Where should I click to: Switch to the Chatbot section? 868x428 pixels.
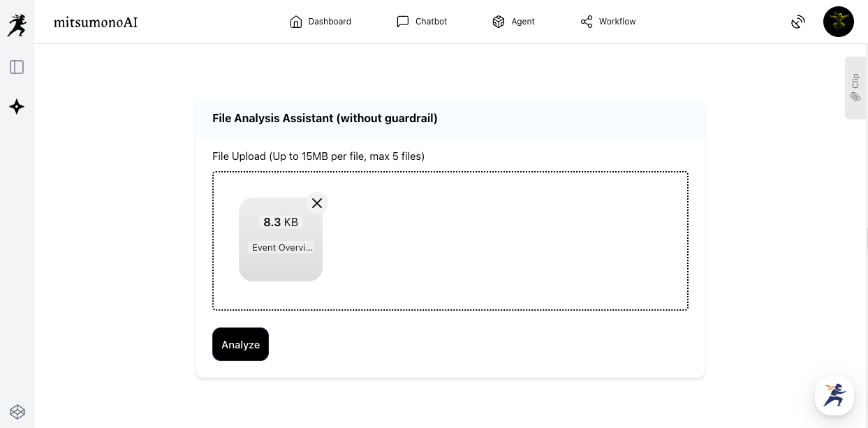pos(422,22)
